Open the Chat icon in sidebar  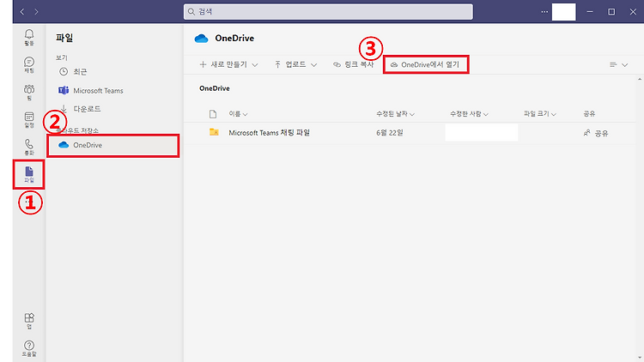28,65
